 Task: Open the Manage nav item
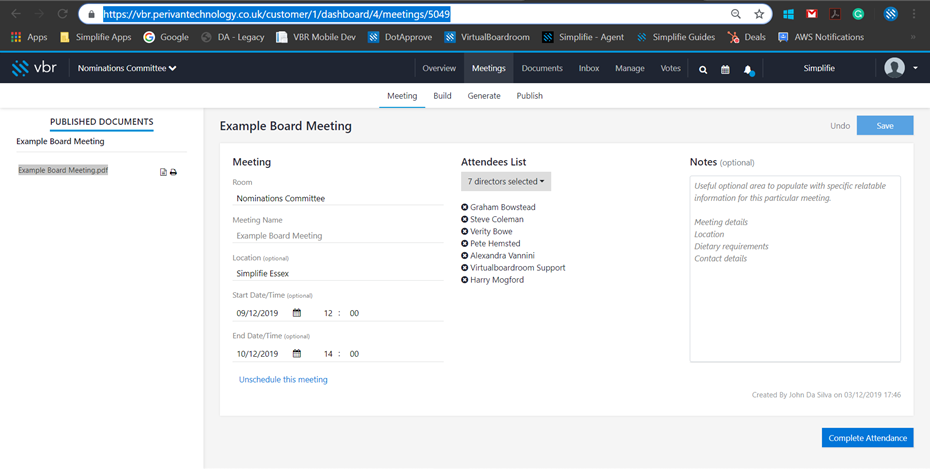(x=630, y=68)
